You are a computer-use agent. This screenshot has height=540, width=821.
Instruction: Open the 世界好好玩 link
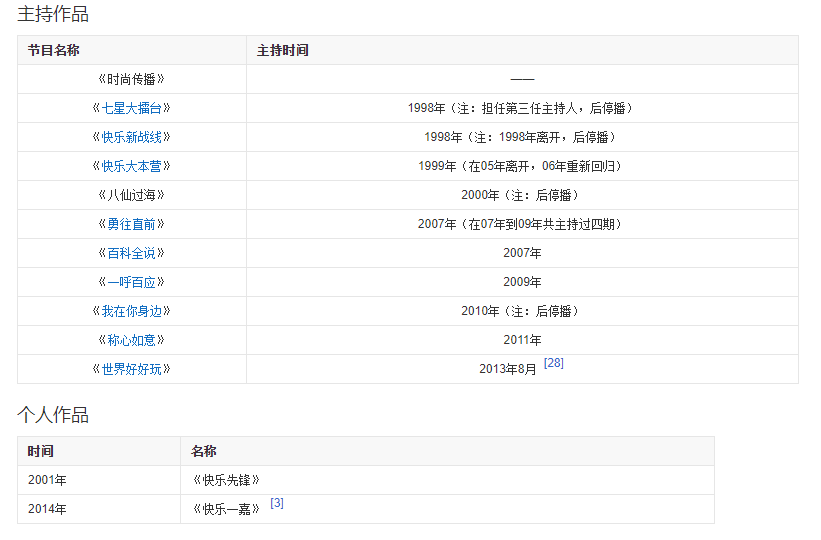pyautogui.click(x=131, y=369)
